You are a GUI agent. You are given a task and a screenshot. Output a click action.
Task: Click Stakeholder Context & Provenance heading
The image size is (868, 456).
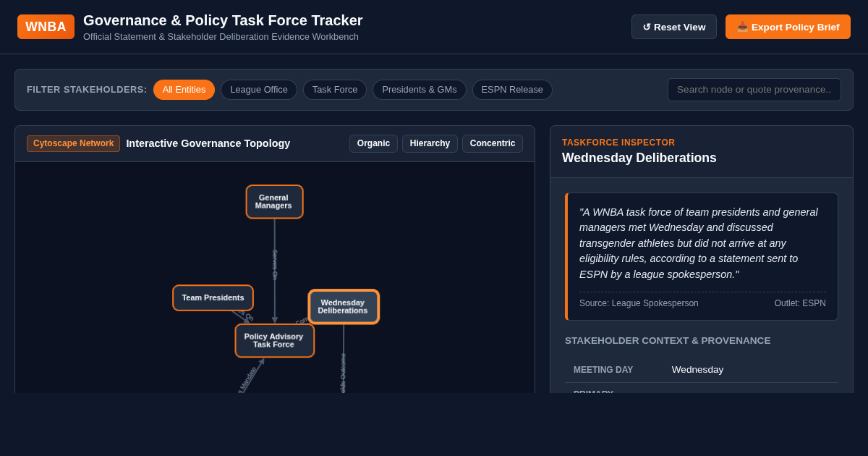(x=668, y=340)
